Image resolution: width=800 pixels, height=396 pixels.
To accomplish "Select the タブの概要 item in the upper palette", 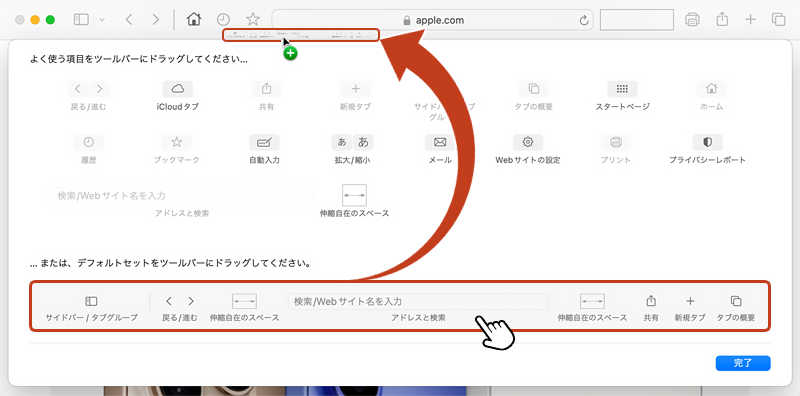I will pos(534,96).
